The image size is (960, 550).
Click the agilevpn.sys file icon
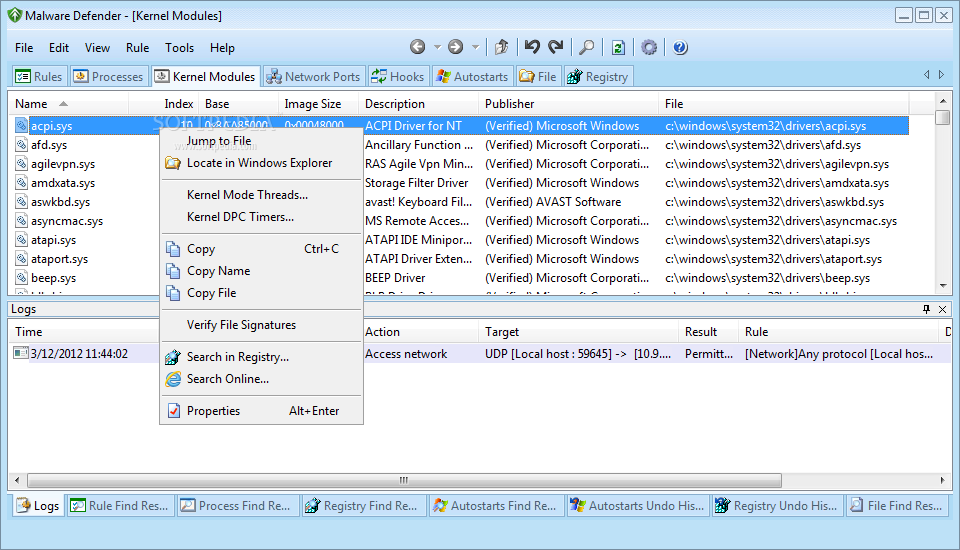[x=21, y=164]
